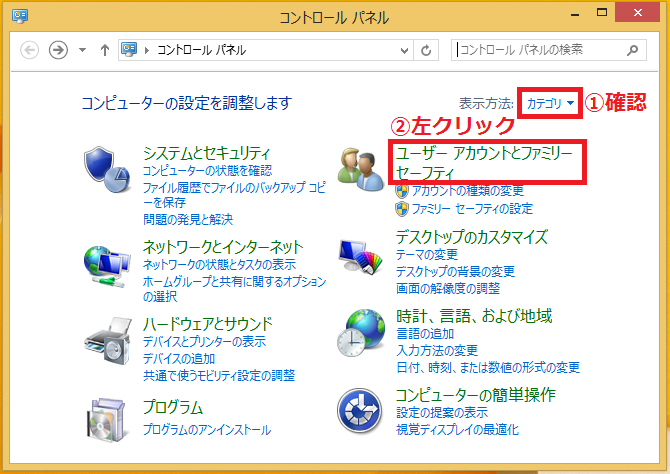Open 時計、言語、および地域 category
Viewport: 670px width, 474px height.
474,316
